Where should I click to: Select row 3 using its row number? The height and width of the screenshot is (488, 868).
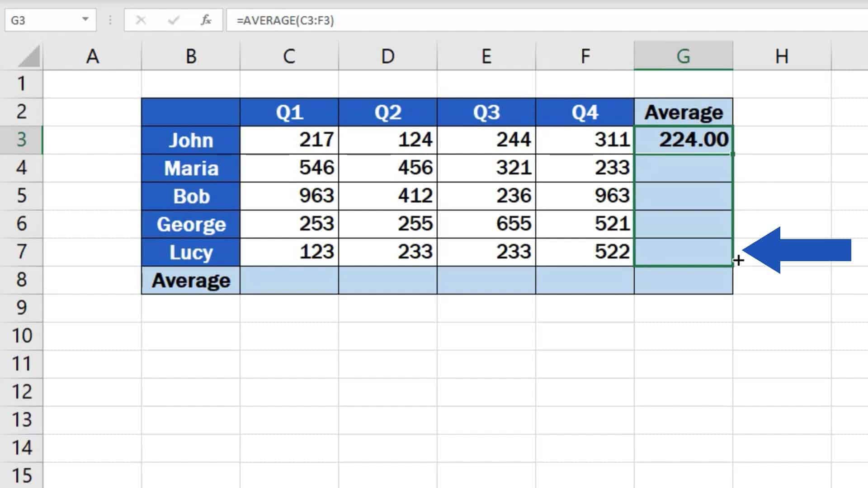(22, 140)
